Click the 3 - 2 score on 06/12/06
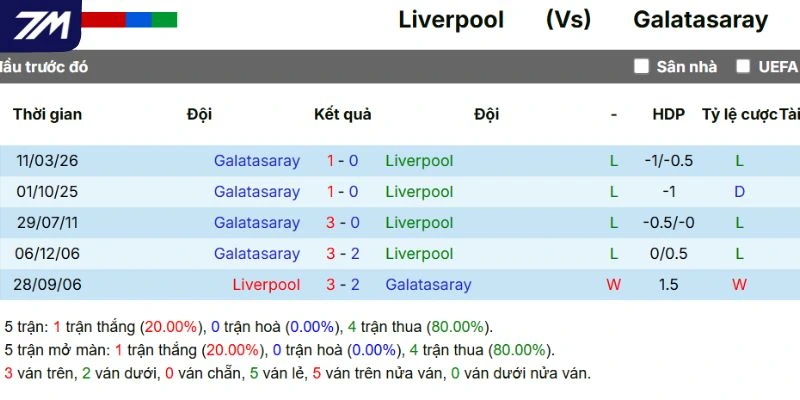Viewport: 800px width, 400px height. coord(342,253)
